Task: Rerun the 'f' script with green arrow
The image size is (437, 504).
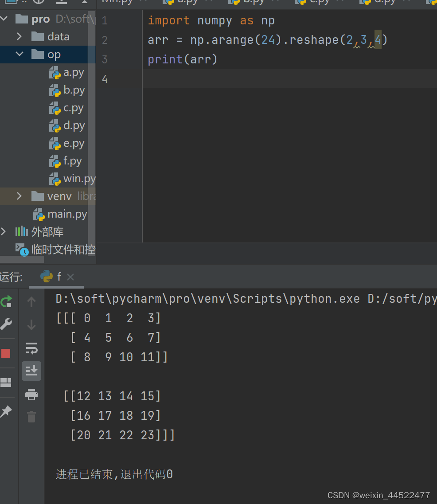Action: pos(6,302)
